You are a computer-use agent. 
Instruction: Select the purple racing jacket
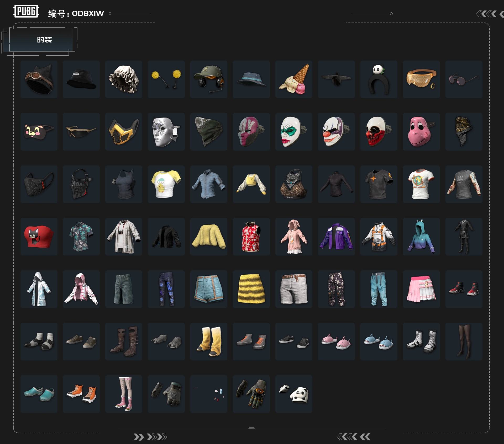tap(336, 237)
